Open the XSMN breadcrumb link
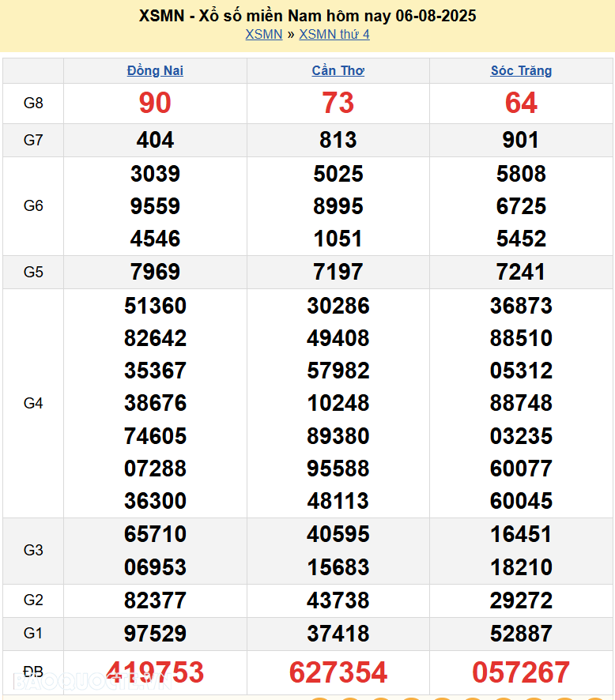 pyautogui.click(x=263, y=34)
